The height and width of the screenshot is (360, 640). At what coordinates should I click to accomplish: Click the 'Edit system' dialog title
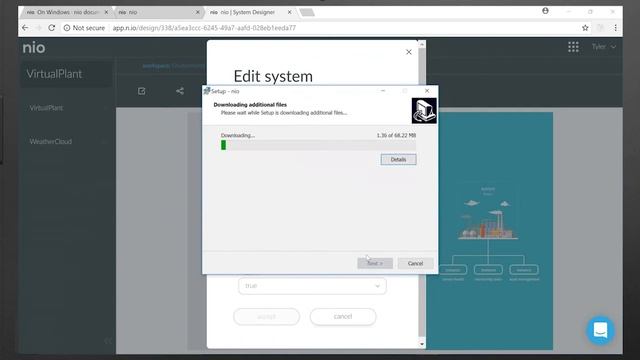tap(273, 76)
